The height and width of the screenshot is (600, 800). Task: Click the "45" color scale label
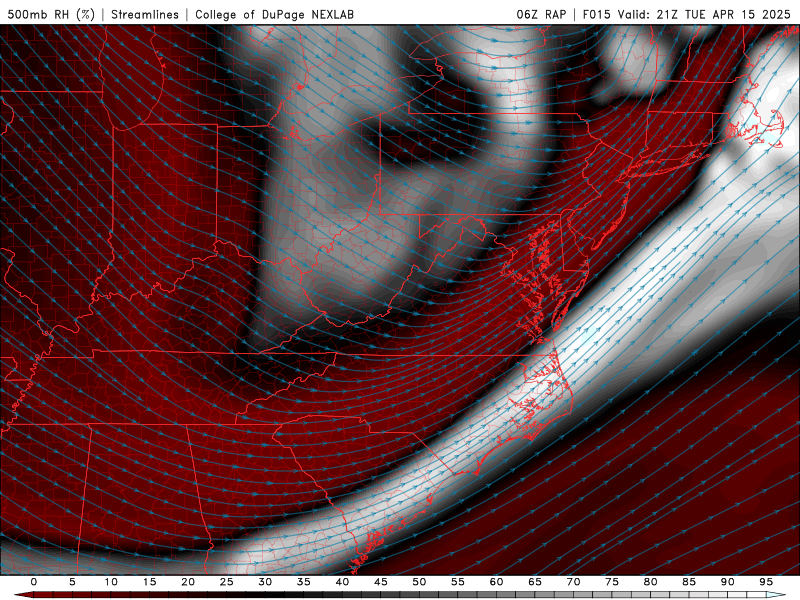coord(381,582)
